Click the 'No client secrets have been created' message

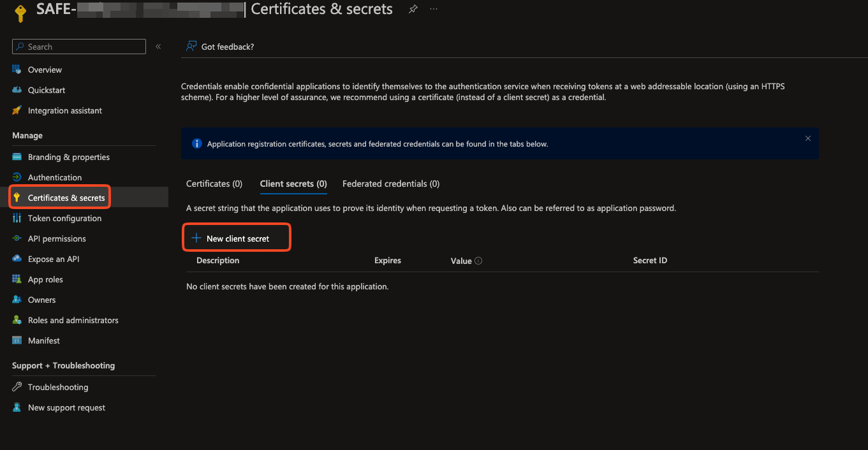coord(287,286)
